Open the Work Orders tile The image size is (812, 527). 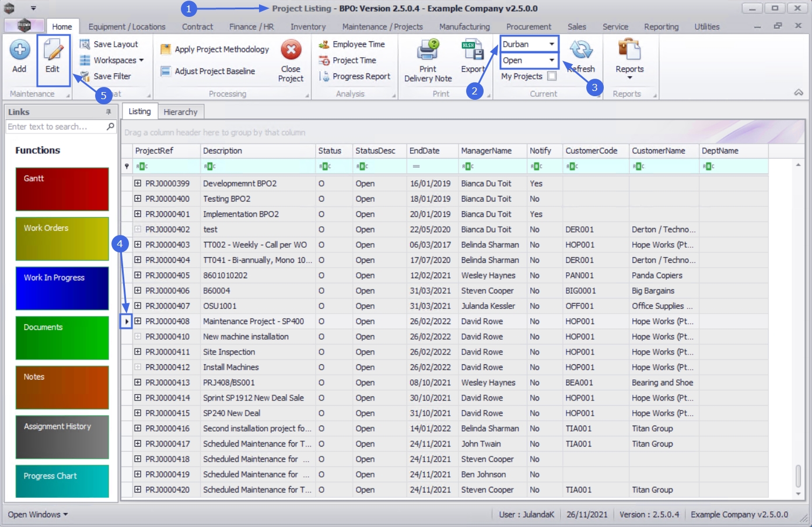point(62,238)
